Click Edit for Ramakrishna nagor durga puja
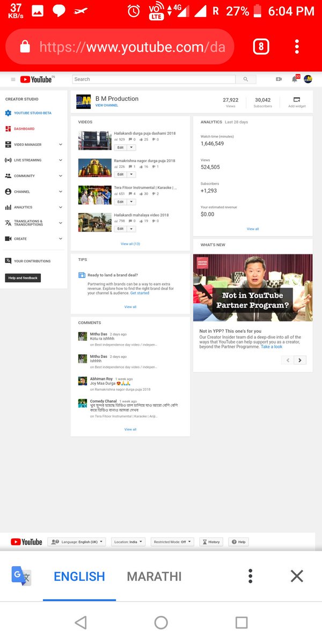 [120, 174]
